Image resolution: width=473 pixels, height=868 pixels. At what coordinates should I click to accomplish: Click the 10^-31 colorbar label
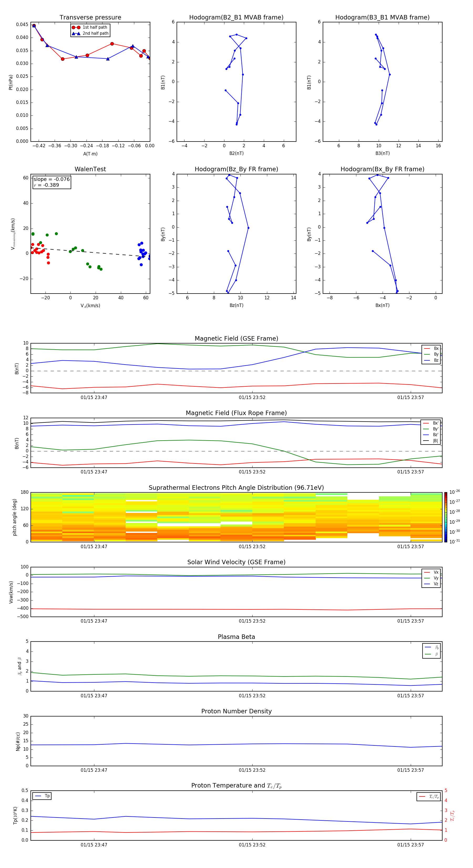[455, 542]
